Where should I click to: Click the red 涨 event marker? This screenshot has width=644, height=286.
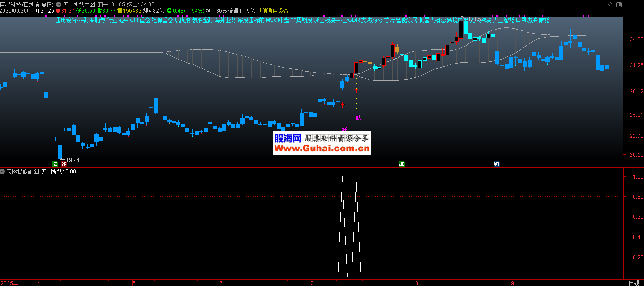click(x=64, y=164)
